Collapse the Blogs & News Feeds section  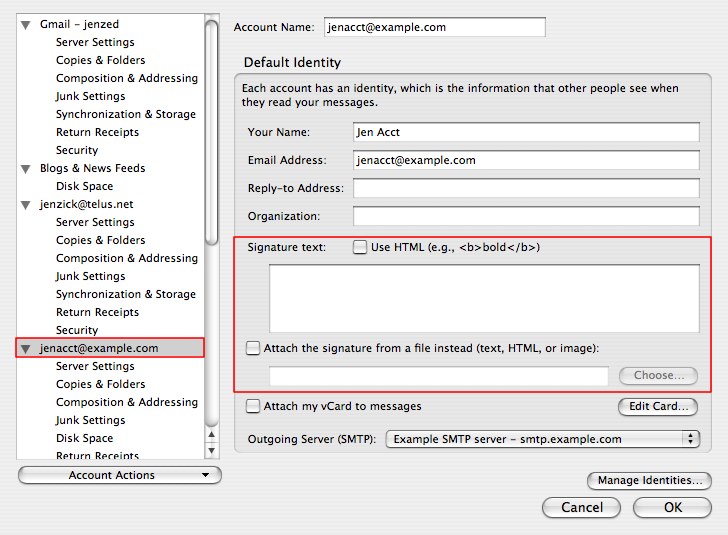[26, 168]
